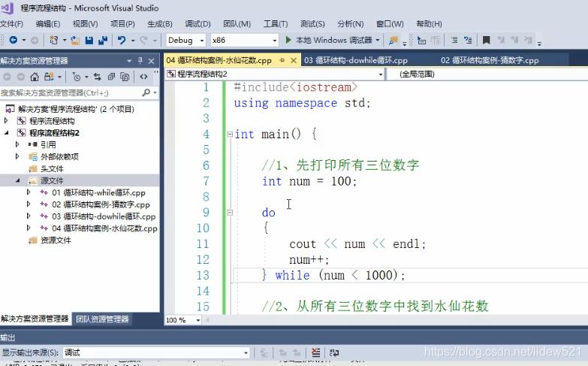Select the 资源文件 folder
Viewport: 588px width, 366px height.
56,240
